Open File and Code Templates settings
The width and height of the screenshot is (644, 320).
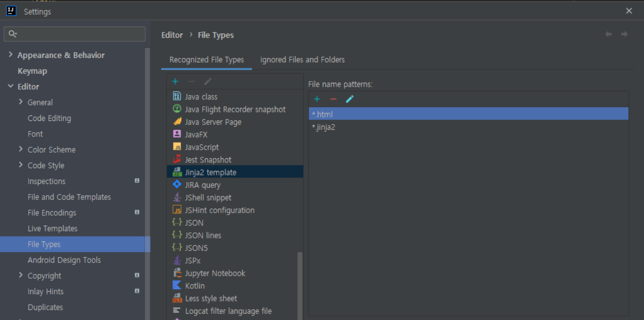[x=69, y=197]
